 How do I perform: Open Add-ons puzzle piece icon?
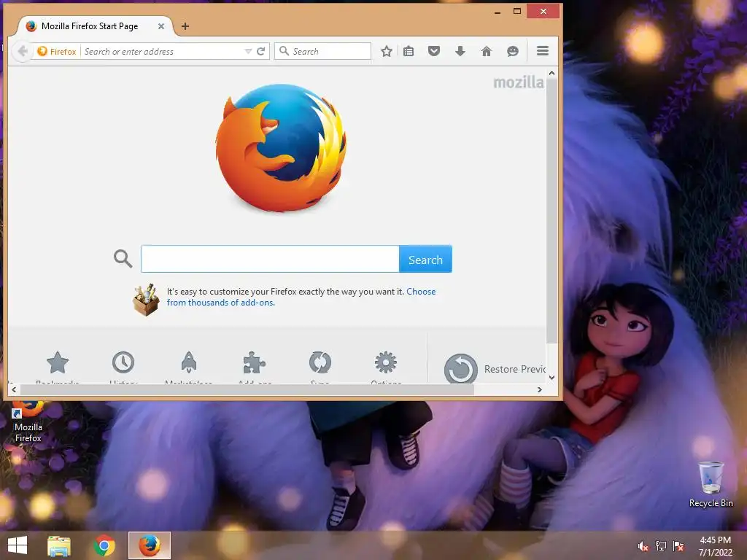point(254,363)
